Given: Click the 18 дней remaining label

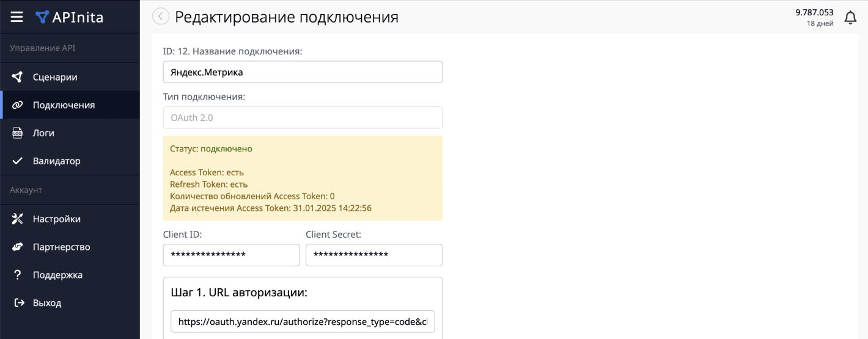Looking at the screenshot, I should [x=820, y=24].
